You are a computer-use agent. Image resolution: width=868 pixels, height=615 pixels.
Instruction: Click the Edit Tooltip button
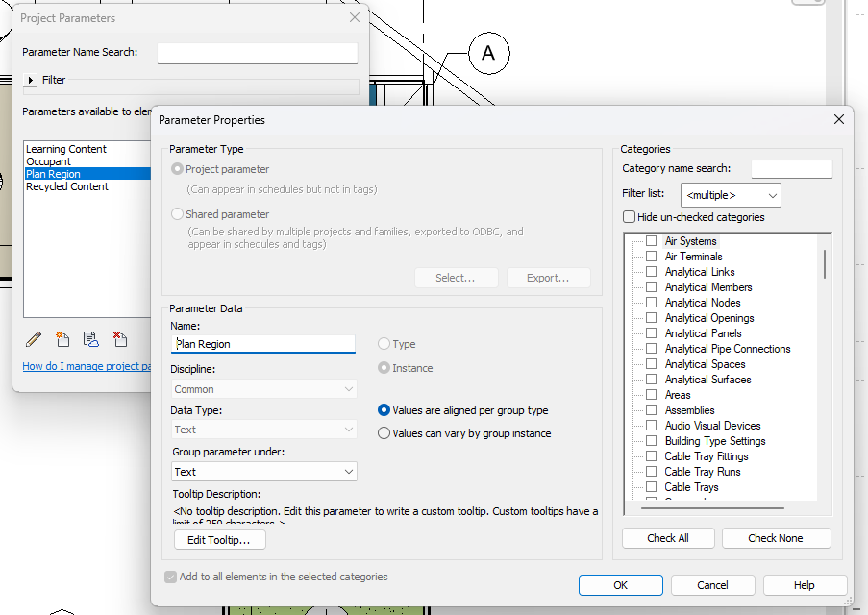point(219,540)
